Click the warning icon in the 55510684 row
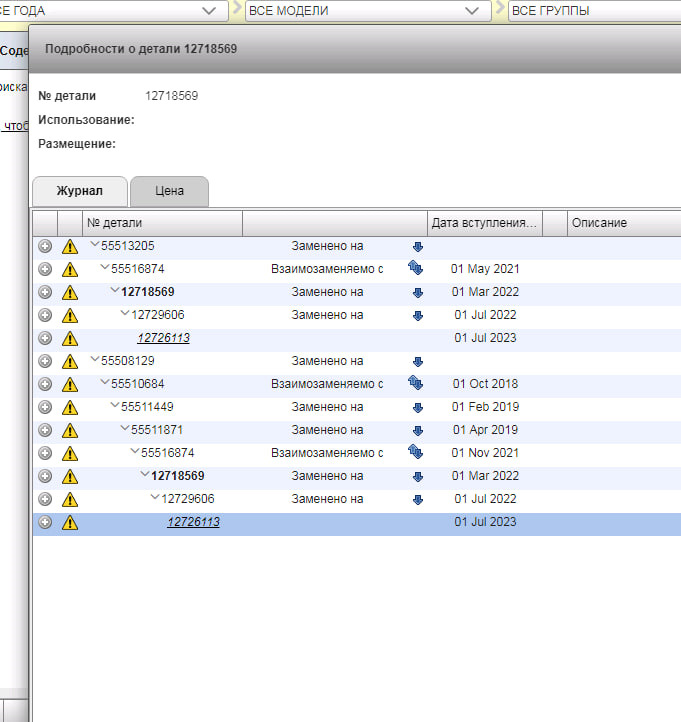Screen dimensions: 681x722 tap(69, 384)
